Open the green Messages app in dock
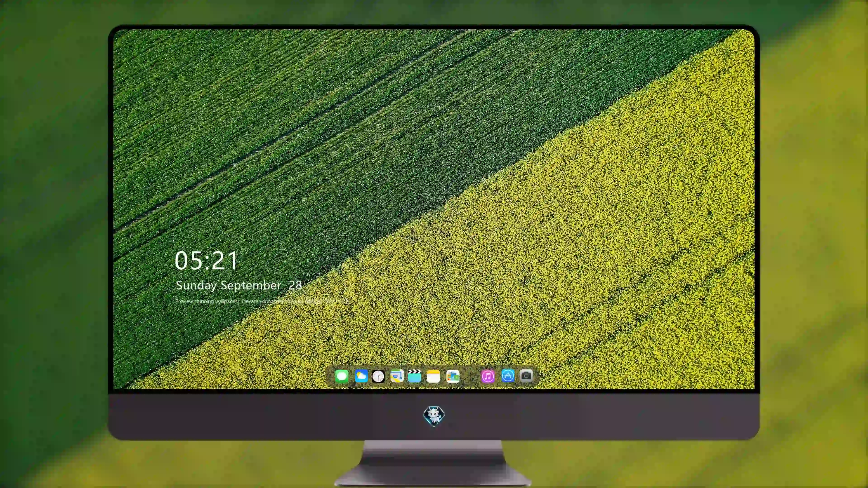This screenshot has width=868, height=488. (x=342, y=376)
